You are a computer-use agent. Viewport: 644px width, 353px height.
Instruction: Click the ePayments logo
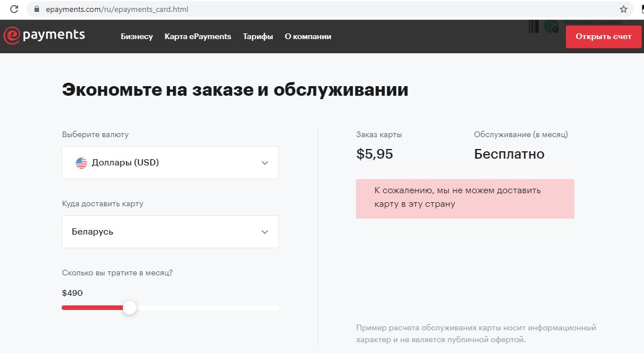click(x=44, y=36)
